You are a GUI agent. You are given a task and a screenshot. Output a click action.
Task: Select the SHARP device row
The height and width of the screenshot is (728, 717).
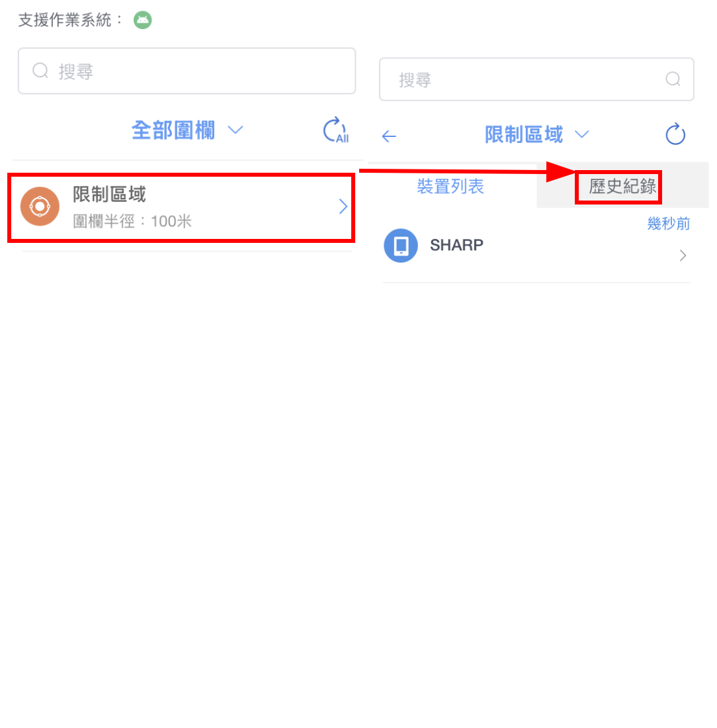coord(536,246)
